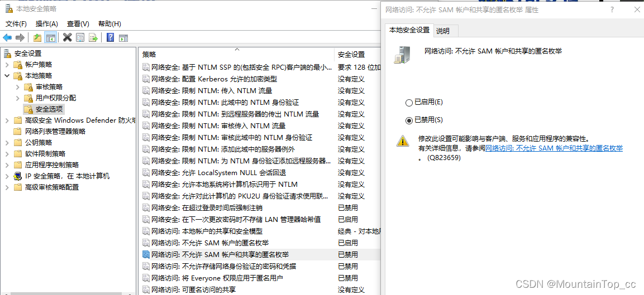Open the 操作(A) menu
This screenshot has height=295, width=644.
click(47, 24)
